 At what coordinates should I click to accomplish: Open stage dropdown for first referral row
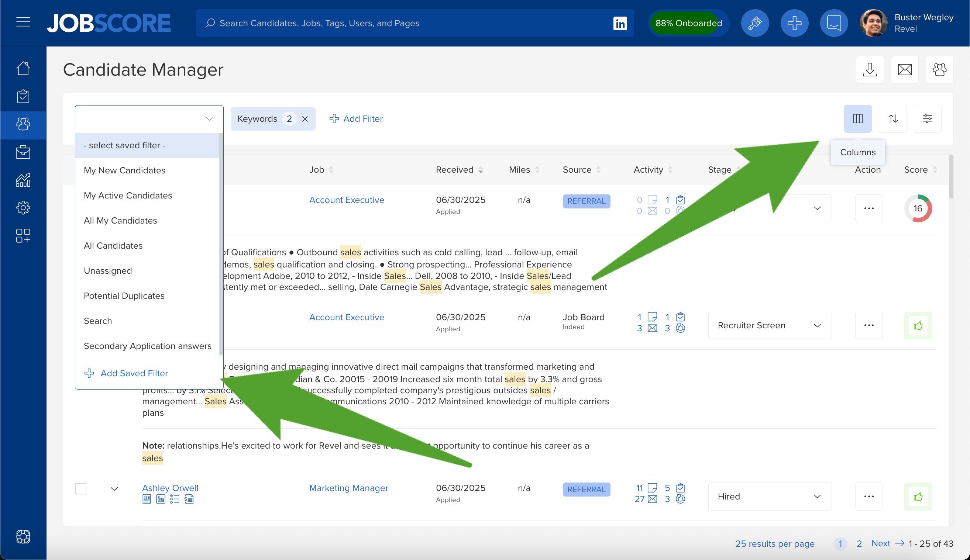coord(770,208)
